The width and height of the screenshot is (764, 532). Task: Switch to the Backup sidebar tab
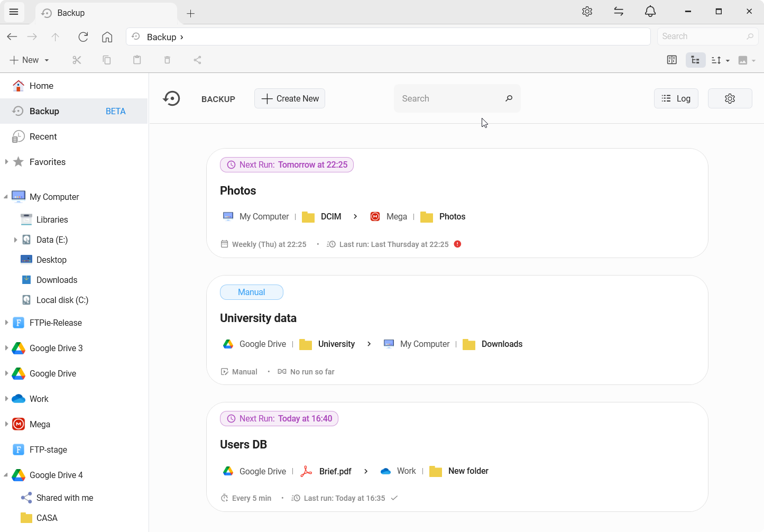click(44, 111)
